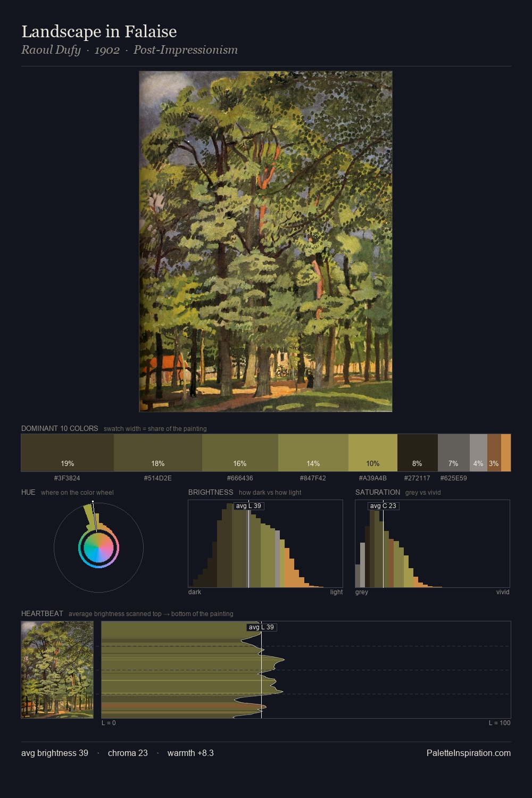Click hex code #3F3824
The image size is (532, 798).
coord(67,478)
